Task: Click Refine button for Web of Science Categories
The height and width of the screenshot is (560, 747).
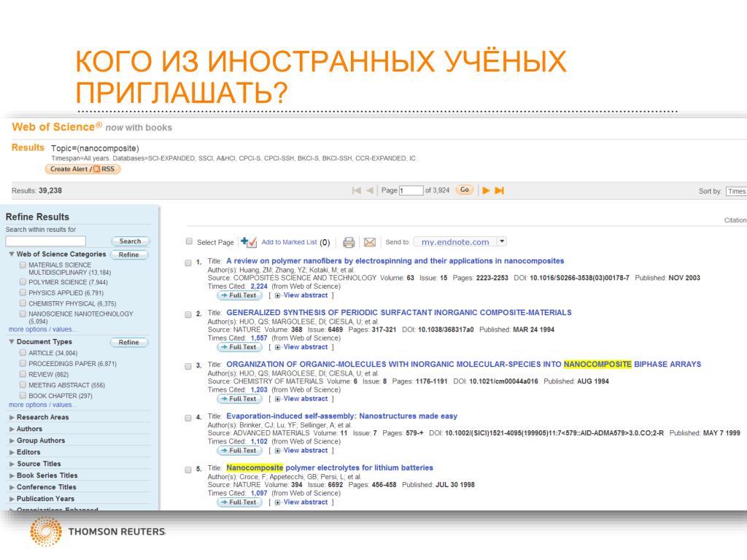Action: click(129, 254)
